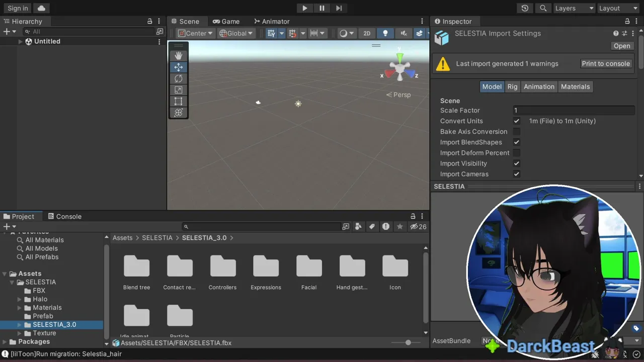Screen dimensions: 644x362
Task: Open the Global handle rotation dropdown
Action: [x=236, y=34]
